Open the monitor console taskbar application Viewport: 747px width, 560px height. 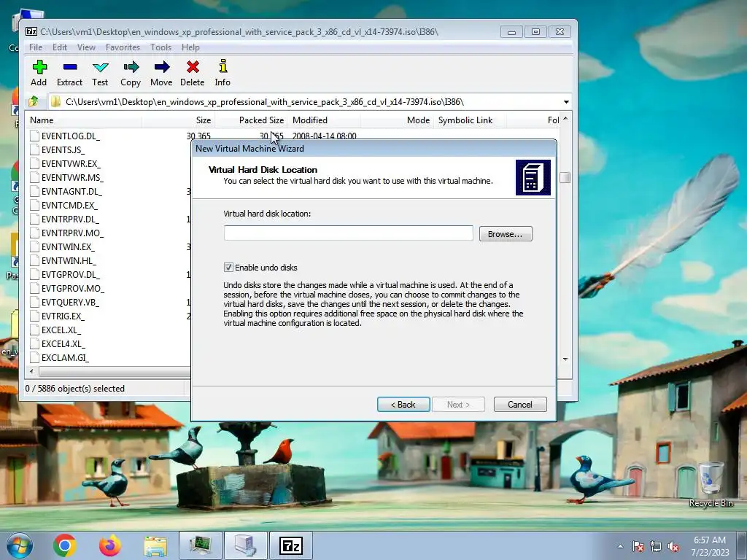point(201,545)
